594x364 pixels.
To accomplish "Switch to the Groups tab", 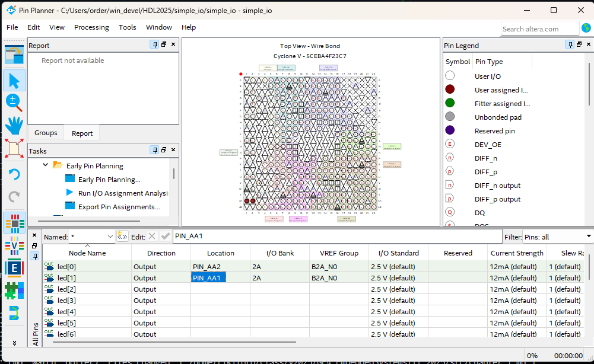I will [x=46, y=133].
